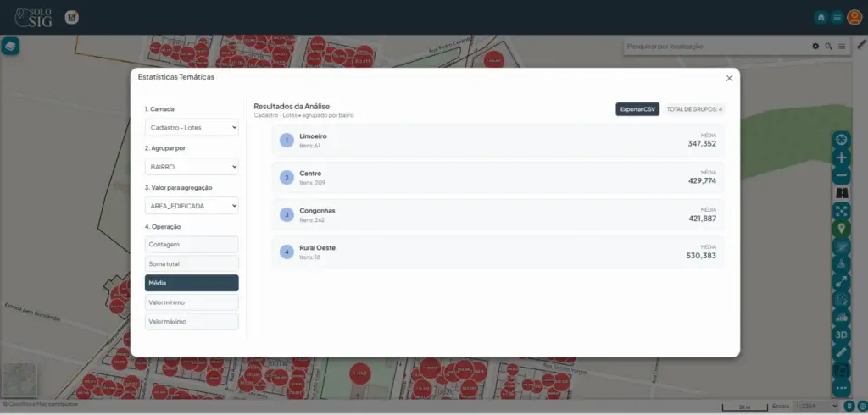The height and width of the screenshot is (415, 868).
Task: Expand the Agrupar por dropdown
Action: tap(192, 167)
